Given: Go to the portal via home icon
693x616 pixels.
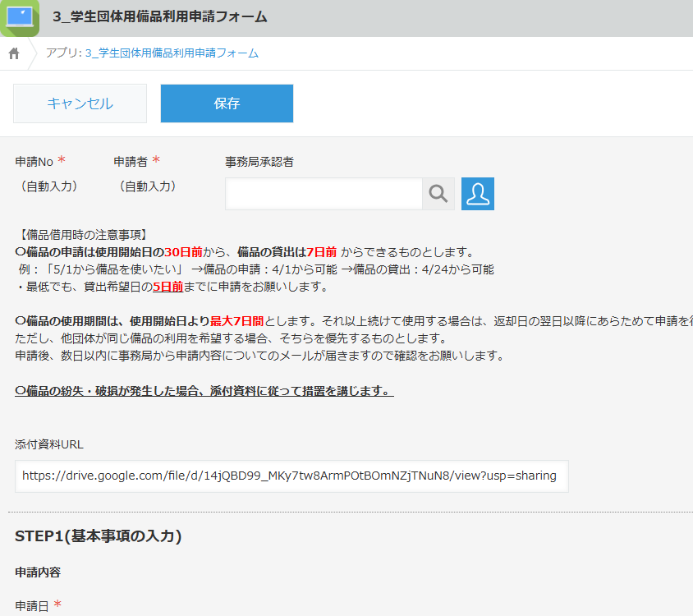Looking at the screenshot, I should 14,53.
